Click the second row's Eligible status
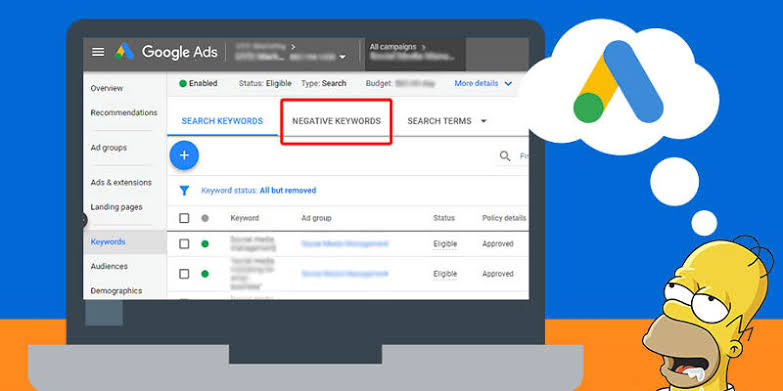This screenshot has height=391, width=783. coord(445,274)
